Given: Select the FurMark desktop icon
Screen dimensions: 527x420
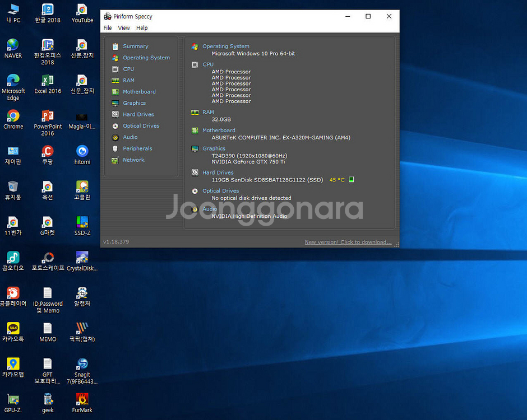Looking at the screenshot, I should 82,404.
